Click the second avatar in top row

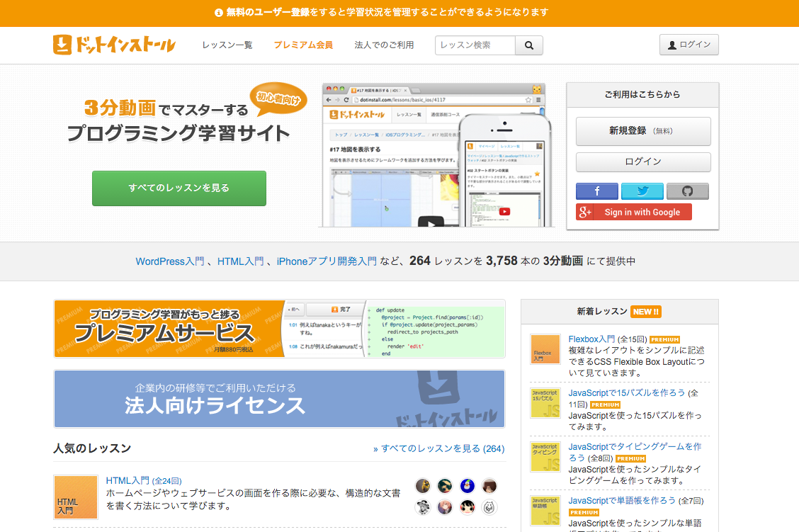pyautogui.click(x=445, y=486)
